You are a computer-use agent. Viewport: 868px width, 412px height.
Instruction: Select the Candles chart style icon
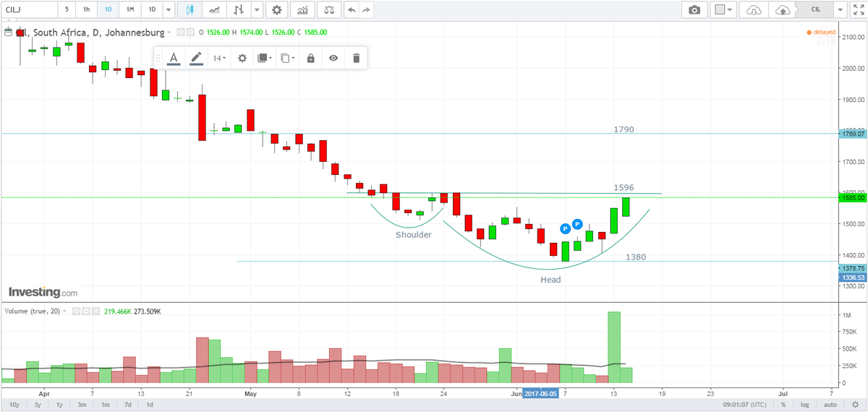[x=190, y=10]
